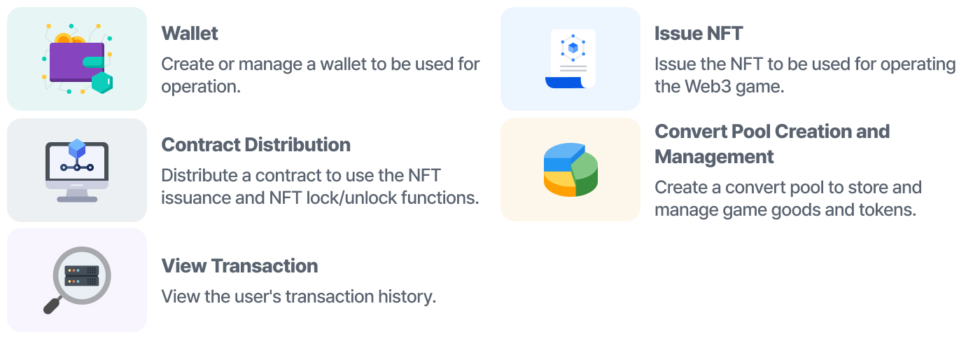Click the pie chart Convert Pool icon

[570, 169]
